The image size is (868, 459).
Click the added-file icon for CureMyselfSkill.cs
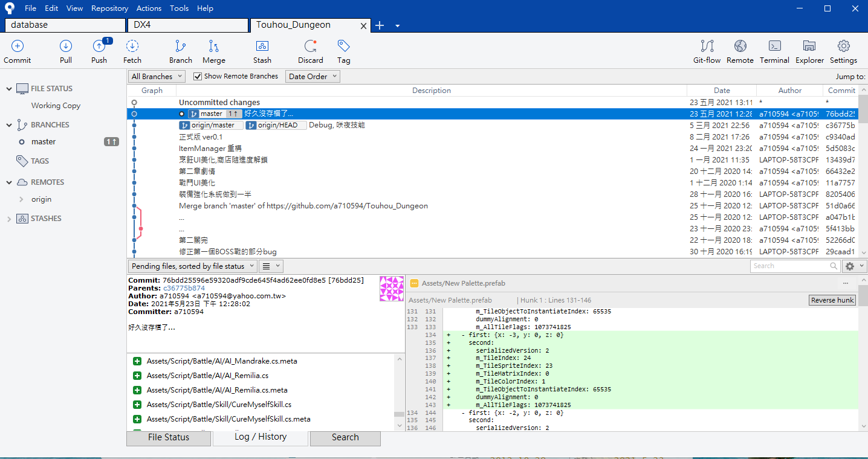click(x=137, y=405)
